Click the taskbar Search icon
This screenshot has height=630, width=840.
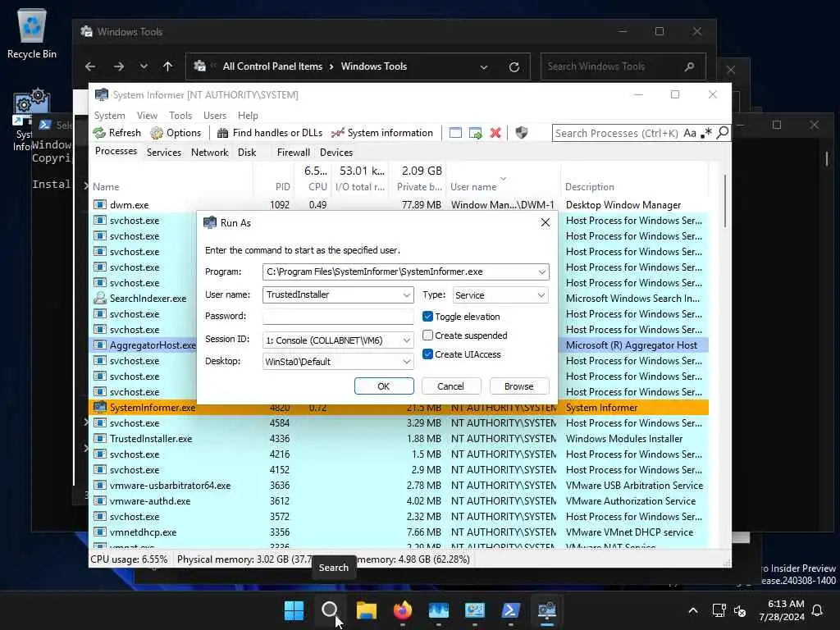[330, 610]
